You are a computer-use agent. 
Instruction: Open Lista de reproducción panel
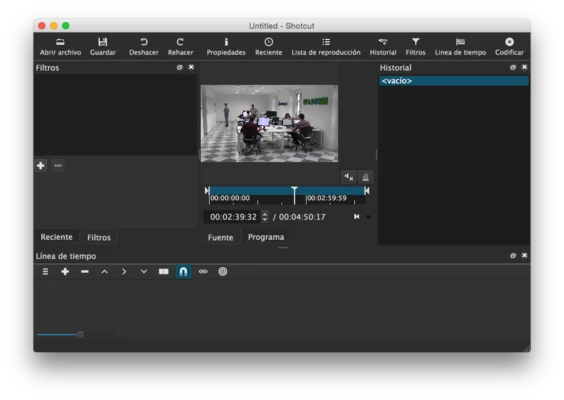[326, 47]
